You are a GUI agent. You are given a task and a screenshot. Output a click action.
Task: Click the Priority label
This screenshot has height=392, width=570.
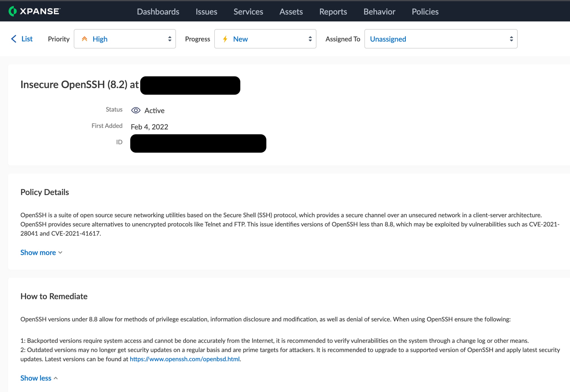tap(59, 39)
